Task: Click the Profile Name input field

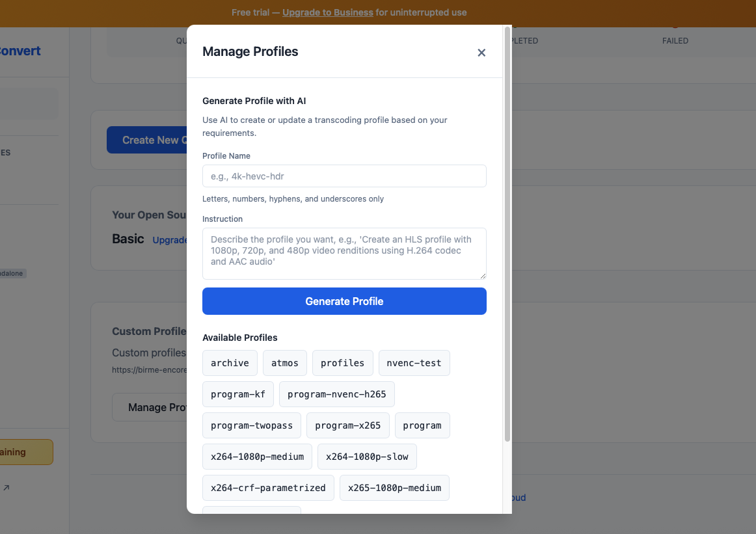Action: click(x=344, y=176)
